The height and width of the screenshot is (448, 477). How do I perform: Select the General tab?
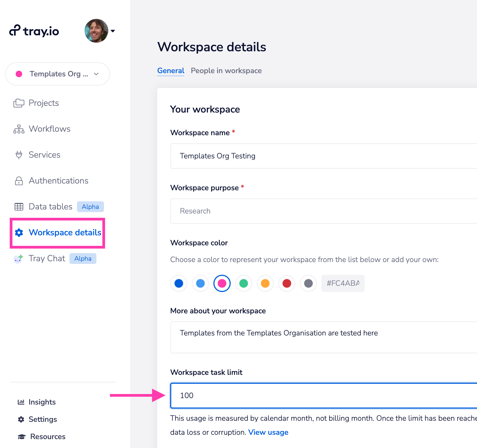171,71
